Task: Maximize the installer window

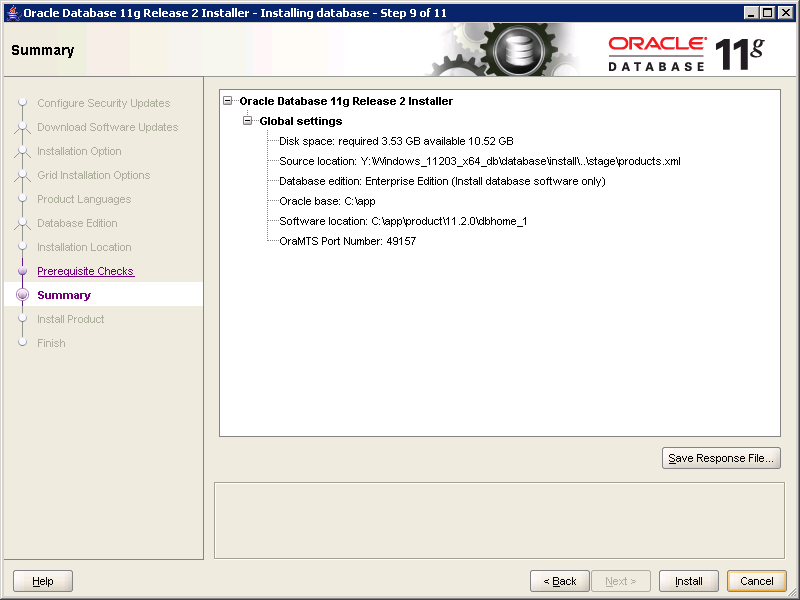Action: click(x=767, y=13)
